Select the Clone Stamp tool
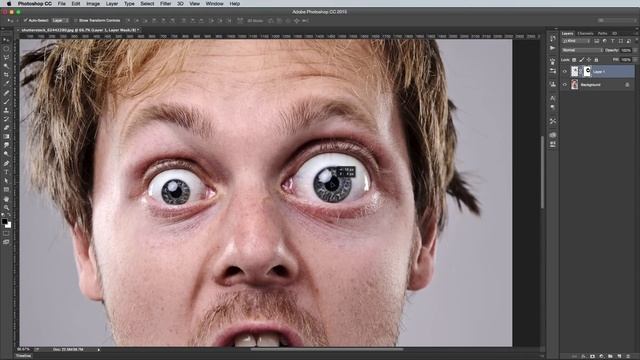 [6, 110]
